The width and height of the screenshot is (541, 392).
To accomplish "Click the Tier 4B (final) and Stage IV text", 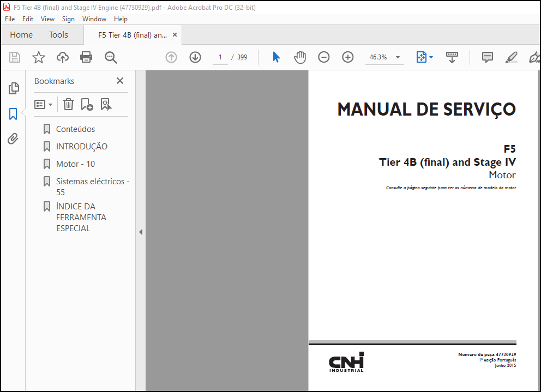I will (x=448, y=162).
